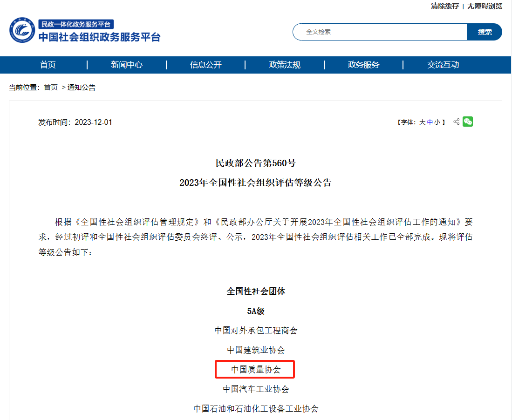Go to the 首页 navigation tab

pyautogui.click(x=48, y=65)
